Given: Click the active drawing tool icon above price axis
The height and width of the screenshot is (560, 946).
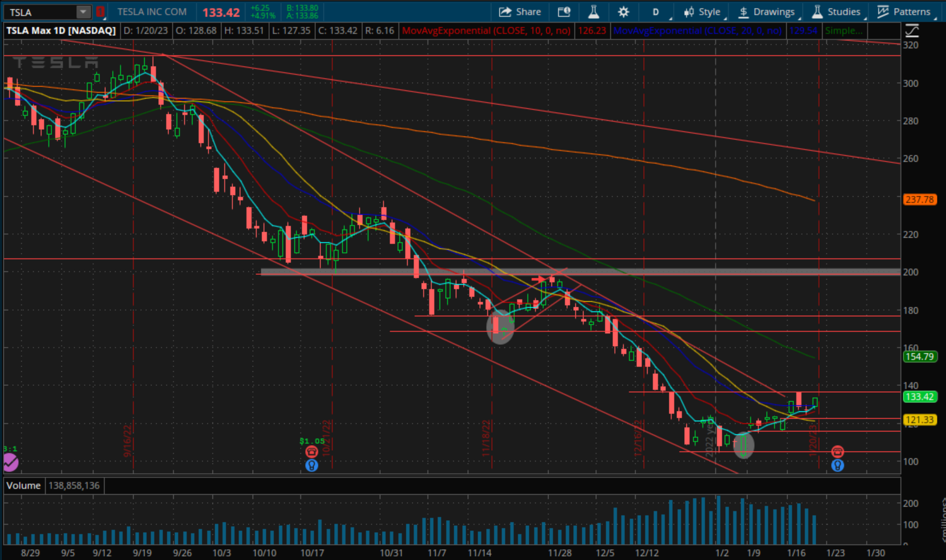Looking at the screenshot, I should (x=912, y=31).
